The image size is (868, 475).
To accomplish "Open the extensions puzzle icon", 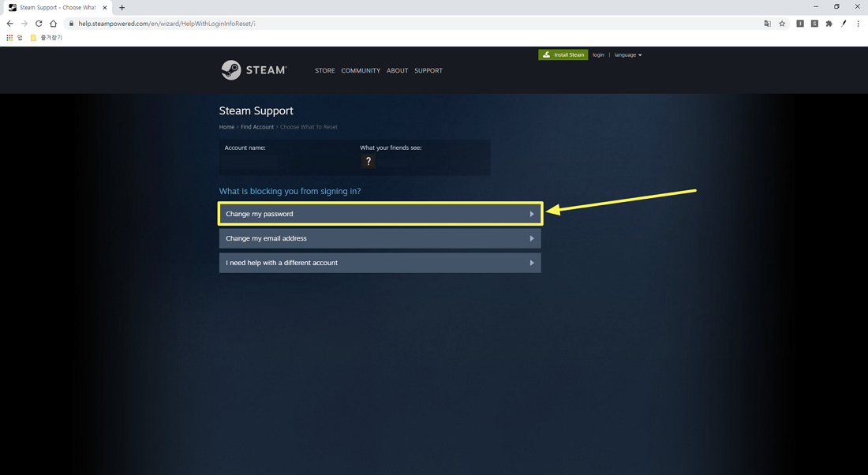I will 829,23.
